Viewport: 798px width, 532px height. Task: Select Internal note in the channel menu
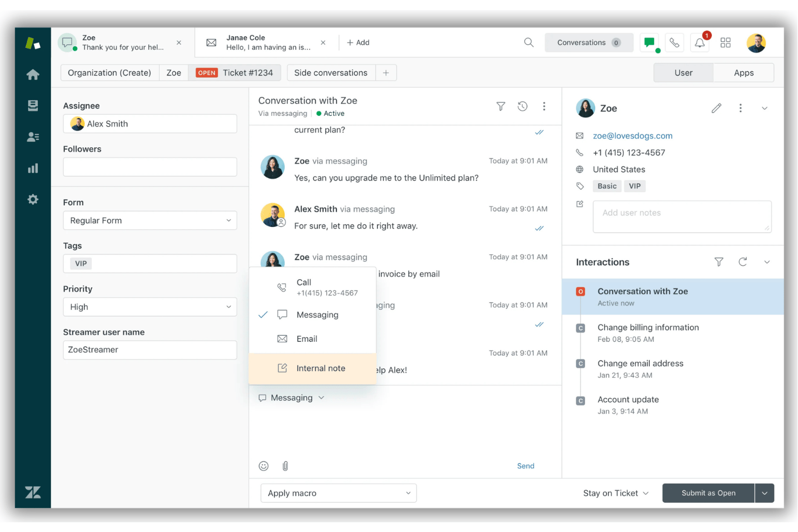[312, 369]
